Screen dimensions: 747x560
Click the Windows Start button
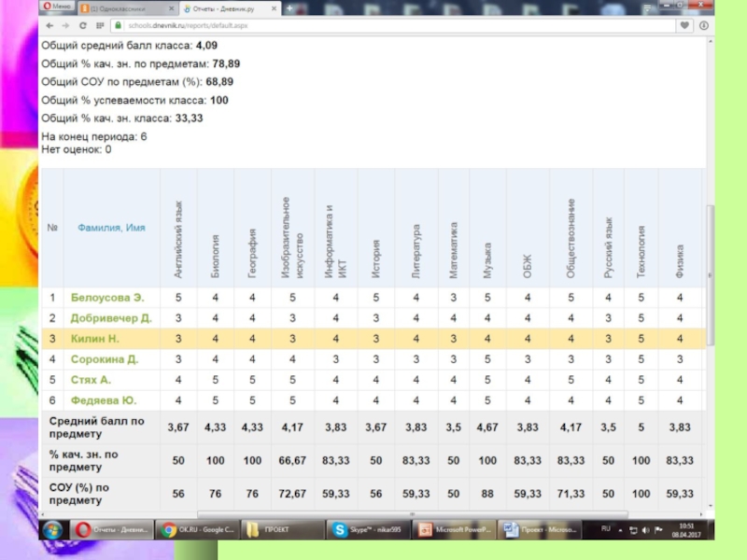pos(53,529)
